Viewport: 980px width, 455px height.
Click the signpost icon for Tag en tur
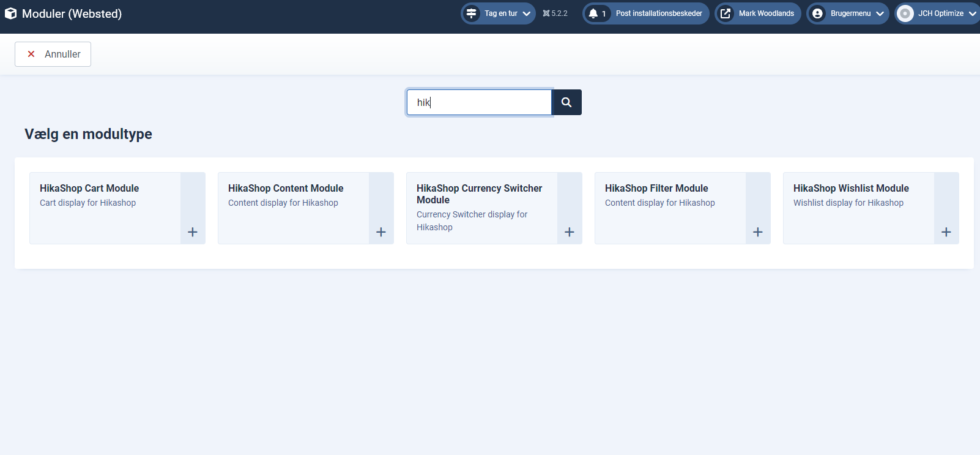[472, 13]
